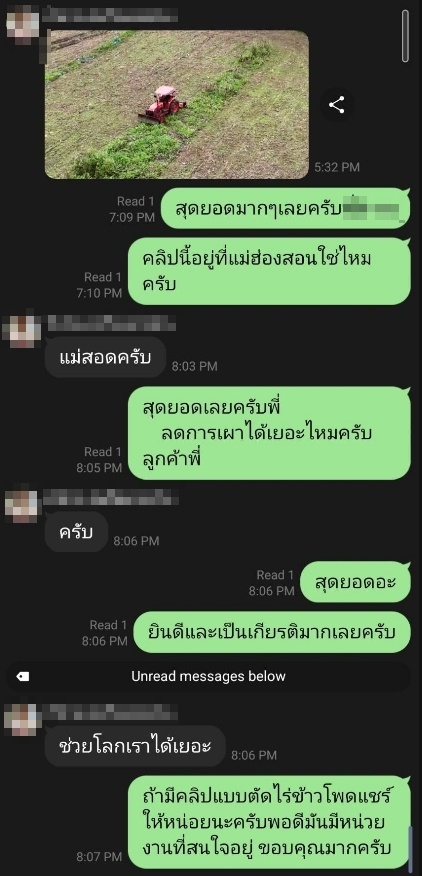Tap the share icon beside the tractor video
This screenshot has height=876, width=422.
(336, 105)
